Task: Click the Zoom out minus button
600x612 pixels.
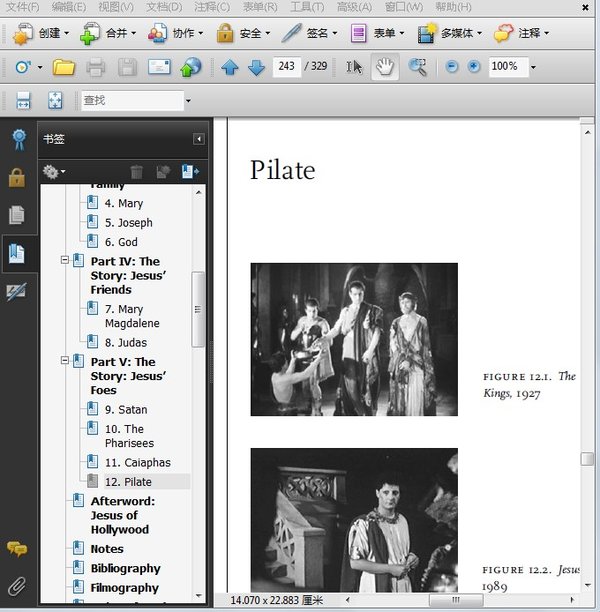Action: [451, 67]
